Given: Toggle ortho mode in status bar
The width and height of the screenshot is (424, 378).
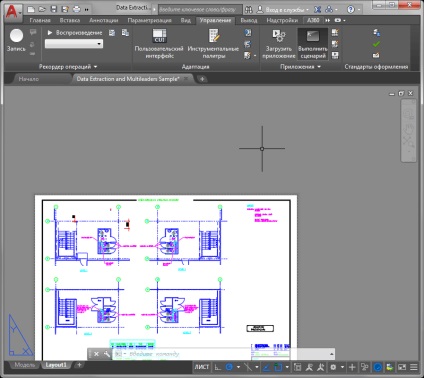Looking at the screenshot, I should tap(217, 367).
